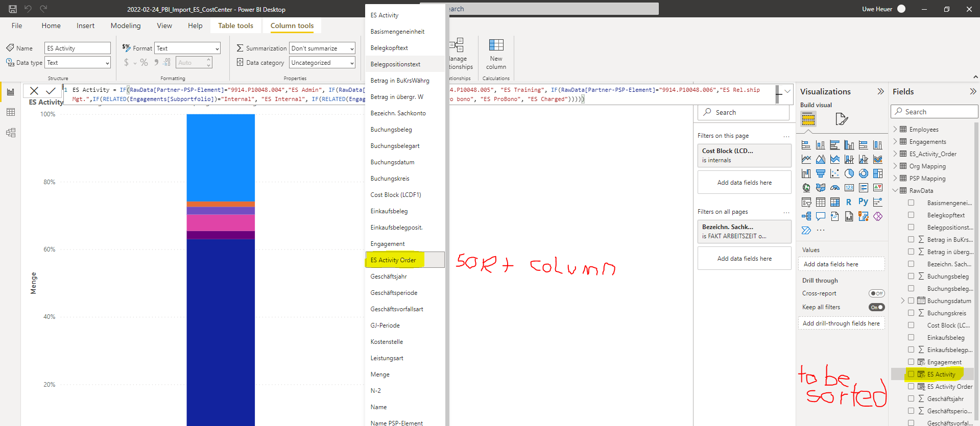Turn off the Keep all filters toggle
Screen dimensions: 980x426
(x=876, y=307)
